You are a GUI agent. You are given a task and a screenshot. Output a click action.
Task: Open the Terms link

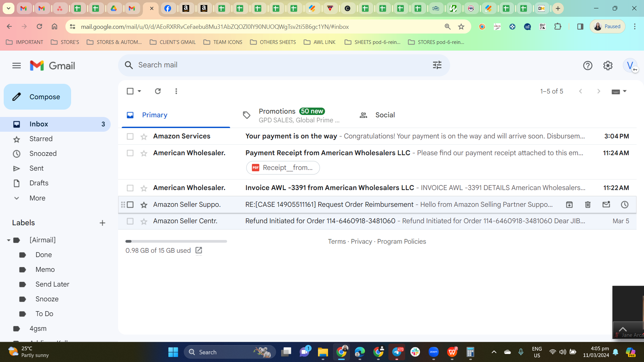click(337, 241)
